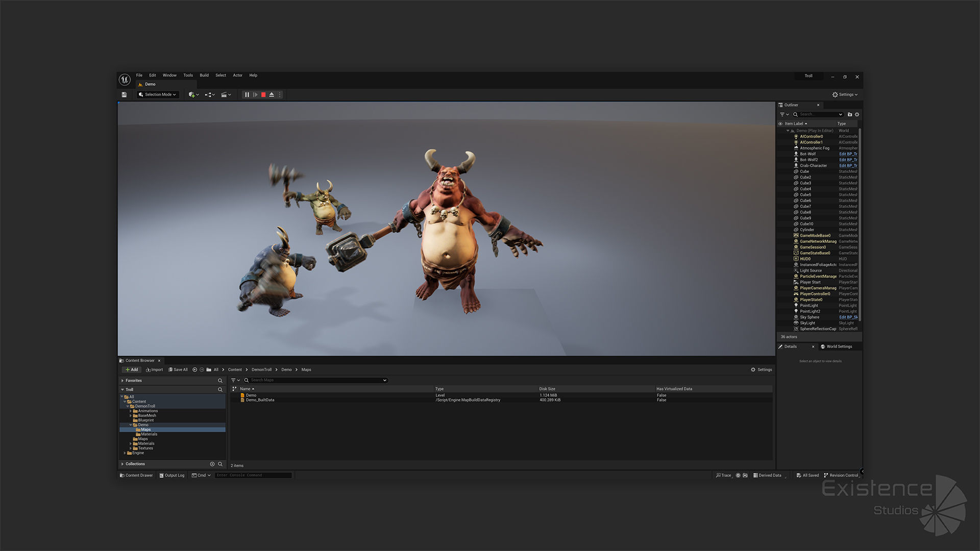Go back in Content Browser history

(194, 370)
